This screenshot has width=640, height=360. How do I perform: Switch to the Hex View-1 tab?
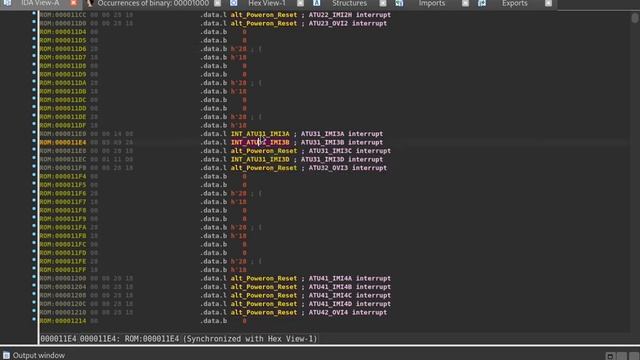click(267, 3)
